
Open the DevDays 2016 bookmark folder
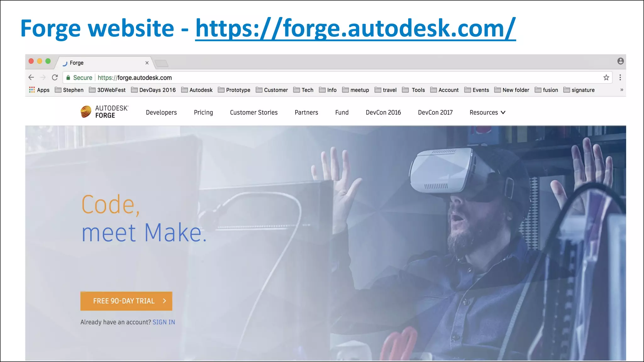[x=153, y=90]
